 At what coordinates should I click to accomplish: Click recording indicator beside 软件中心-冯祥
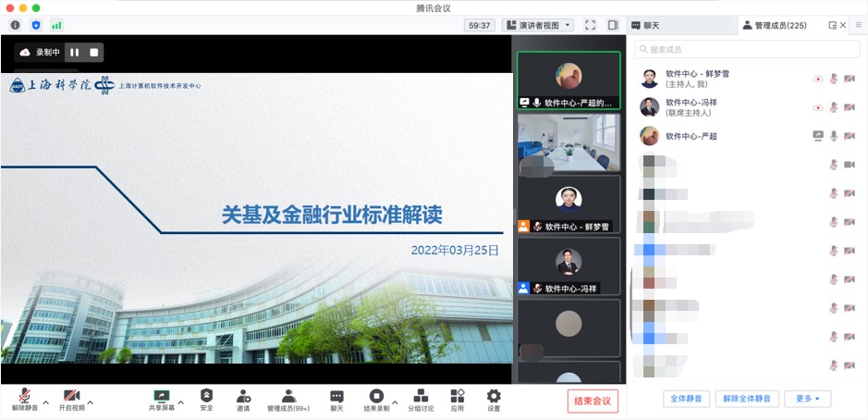(818, 107)
